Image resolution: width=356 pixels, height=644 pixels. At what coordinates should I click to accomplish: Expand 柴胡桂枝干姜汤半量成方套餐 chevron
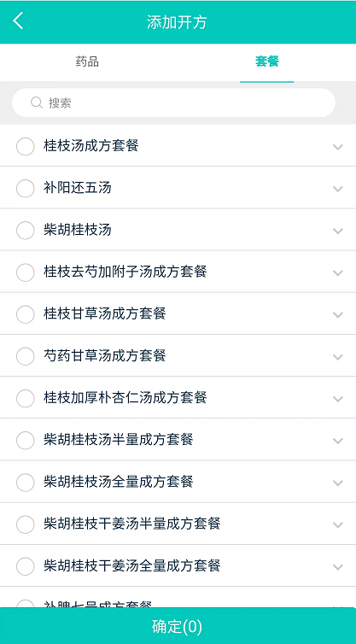[337, 525]
